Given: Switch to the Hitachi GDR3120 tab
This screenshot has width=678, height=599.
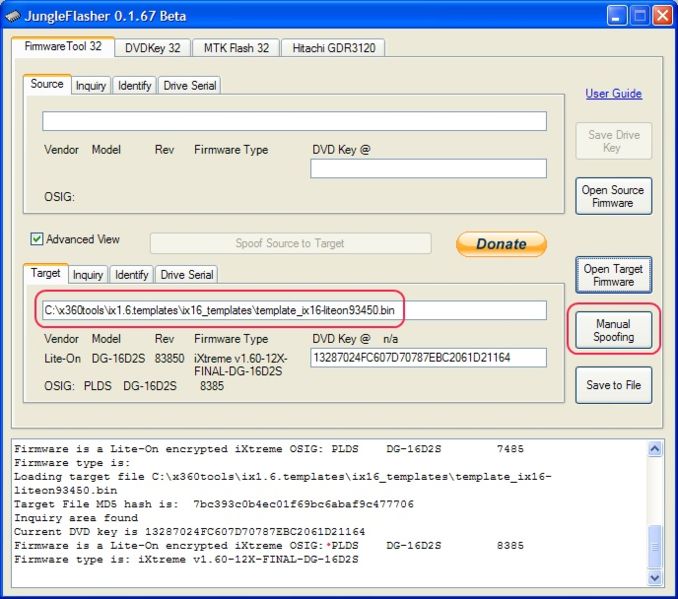Looking at the screenshot, I should (x=333, y=48).
